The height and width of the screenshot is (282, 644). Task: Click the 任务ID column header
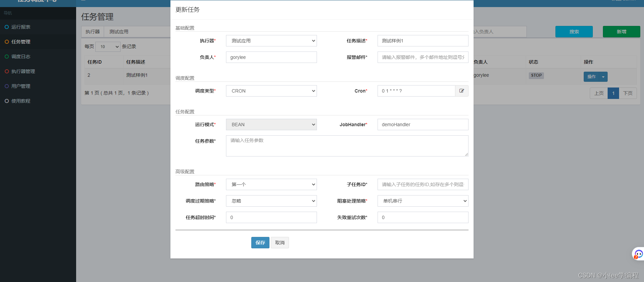[x=95, y=62]
